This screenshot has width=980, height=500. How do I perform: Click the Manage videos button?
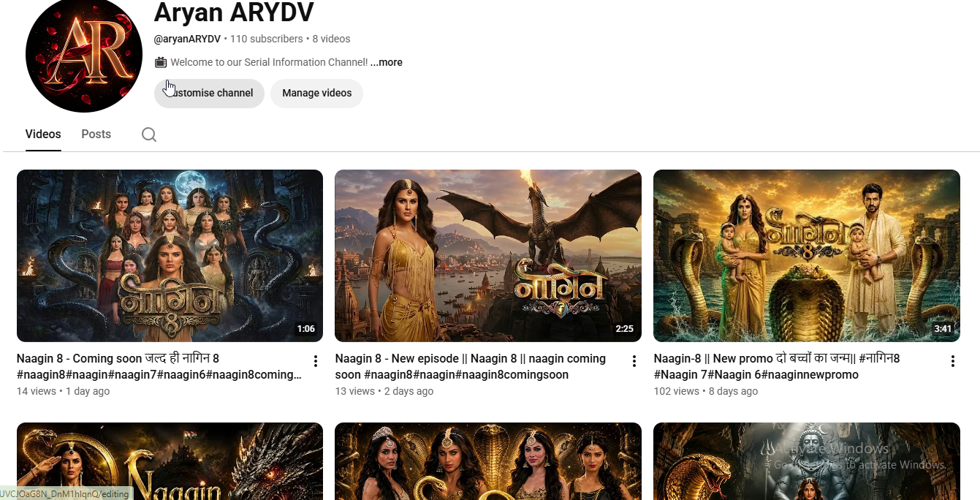click(x=317, y=94)
